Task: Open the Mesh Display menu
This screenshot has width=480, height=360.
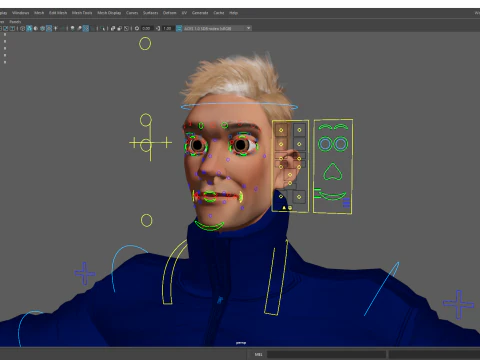Action: click(x=109, y=13)
